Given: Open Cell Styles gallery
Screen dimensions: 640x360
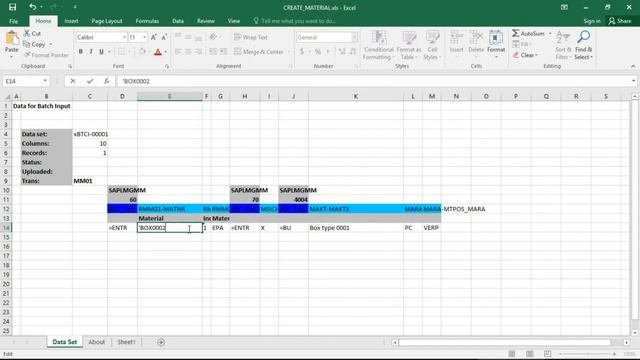Looking at the screenshot, I should [432, 45].
